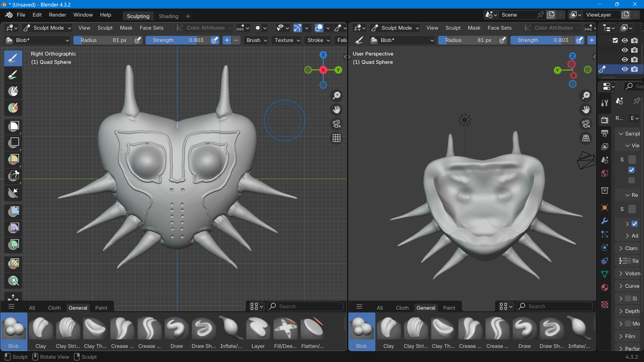Select the Draw Face Sets tool
Image resolution: width=644 pixels, height=362 pixels.
pos(13,108)
